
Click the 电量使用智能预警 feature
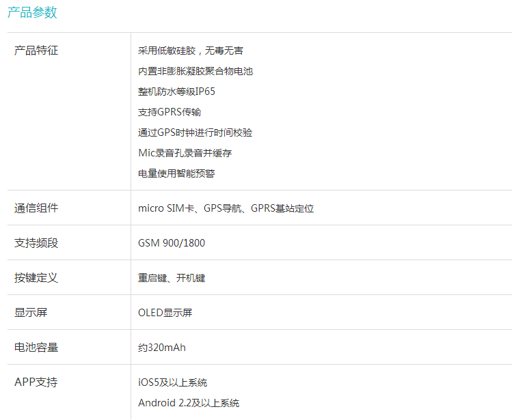(176, 173)
